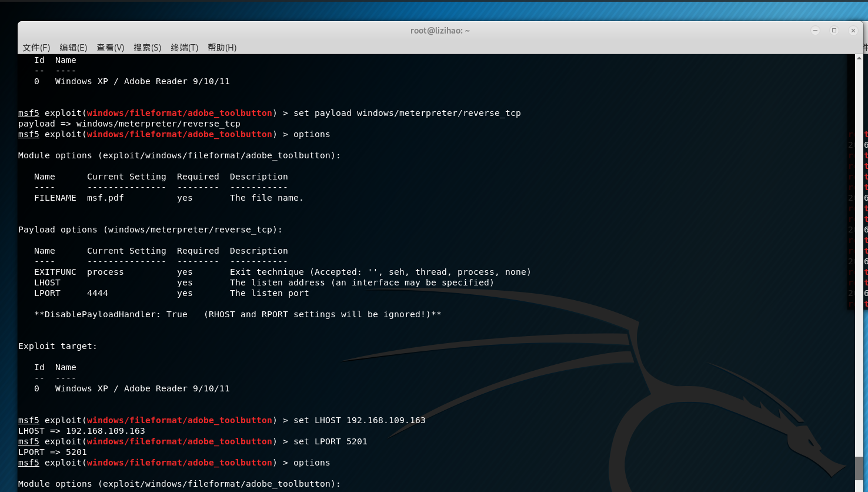Click the 'payload => windows/meterpreter/reverse_tcp' output line
Viewport: 868px width, 492px height.
(129, 124)
